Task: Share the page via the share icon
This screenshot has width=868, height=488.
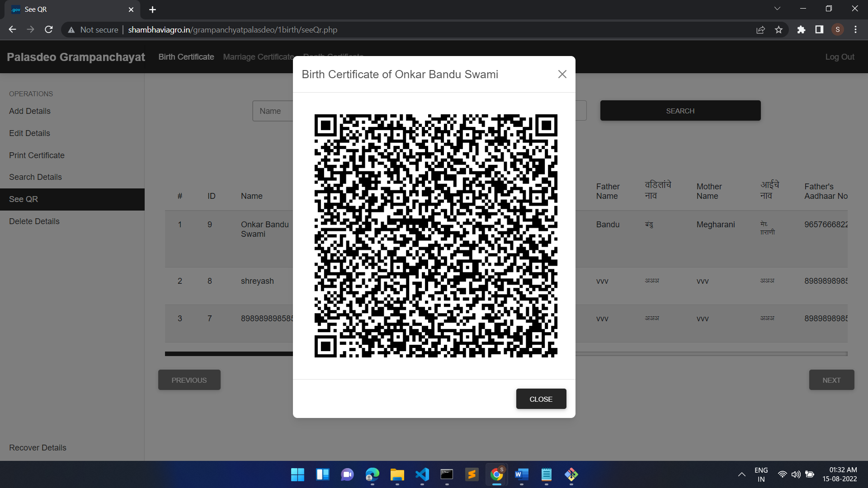Action: (x=760, y=29)
